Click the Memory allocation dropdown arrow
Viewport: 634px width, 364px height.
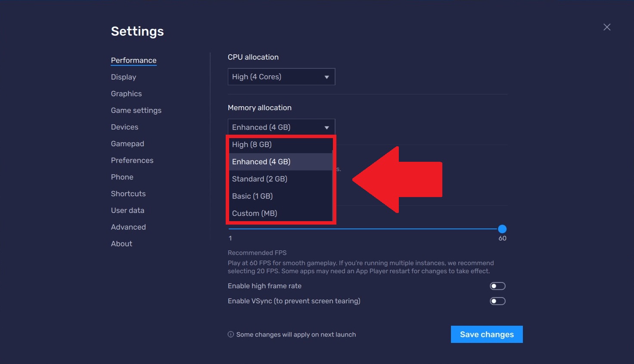[326, 128]
